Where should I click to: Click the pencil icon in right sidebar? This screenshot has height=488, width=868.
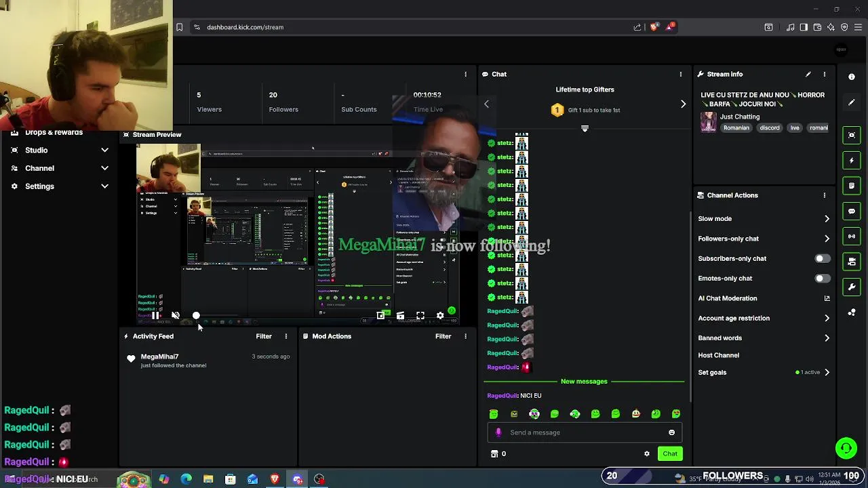[852, 102]
